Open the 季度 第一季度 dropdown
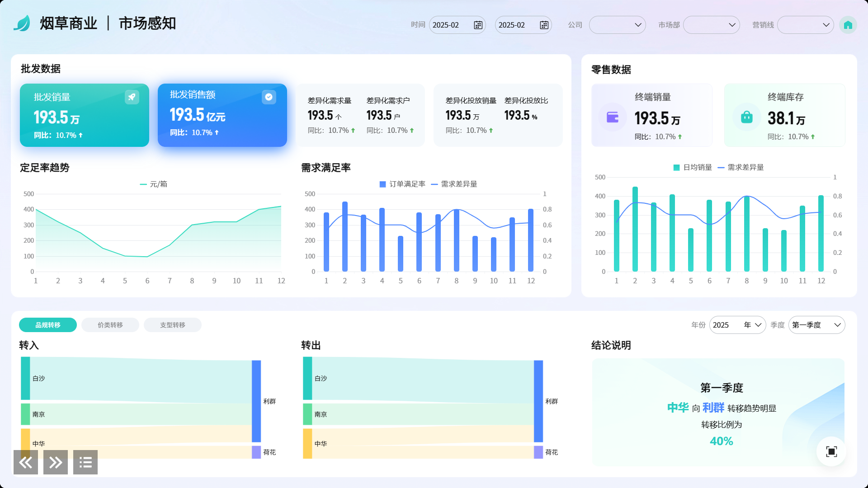 tap(816, 325)
